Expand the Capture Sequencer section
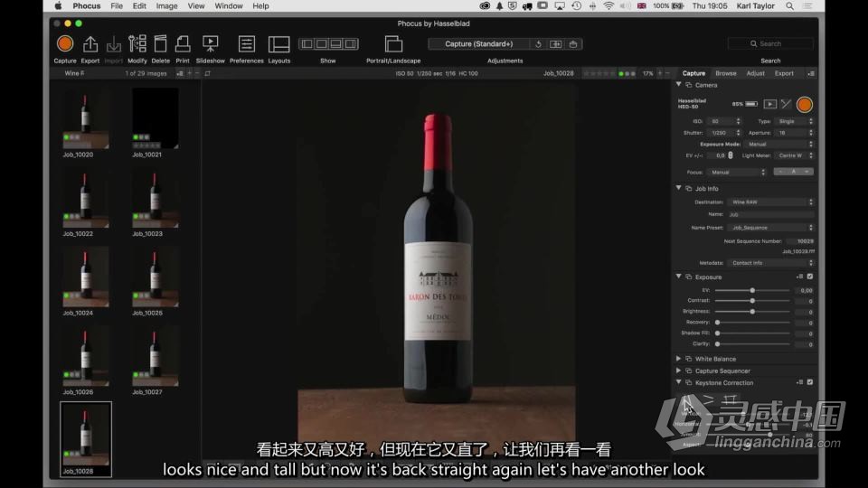 (679, 371)
